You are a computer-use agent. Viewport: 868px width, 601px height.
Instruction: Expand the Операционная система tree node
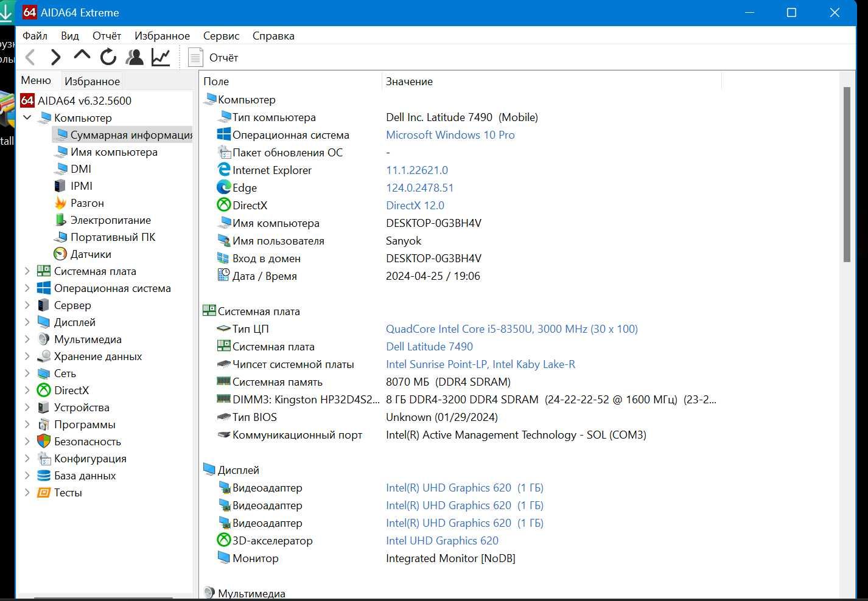click(x=27, y=288)
